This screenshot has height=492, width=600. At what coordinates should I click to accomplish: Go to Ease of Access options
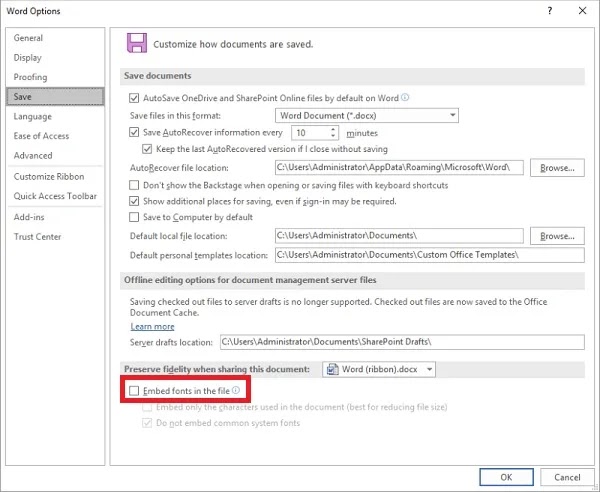click(x=55, y=136)
